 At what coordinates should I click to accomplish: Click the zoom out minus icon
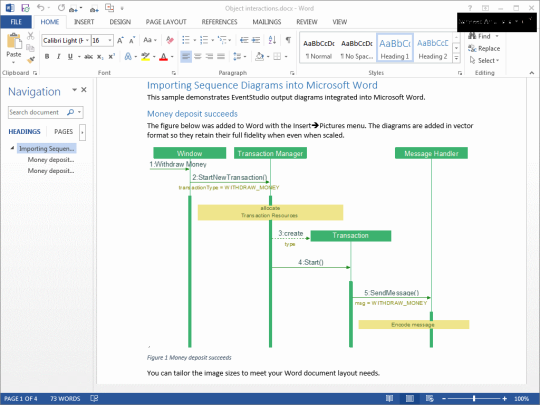(x=444, y=398)
